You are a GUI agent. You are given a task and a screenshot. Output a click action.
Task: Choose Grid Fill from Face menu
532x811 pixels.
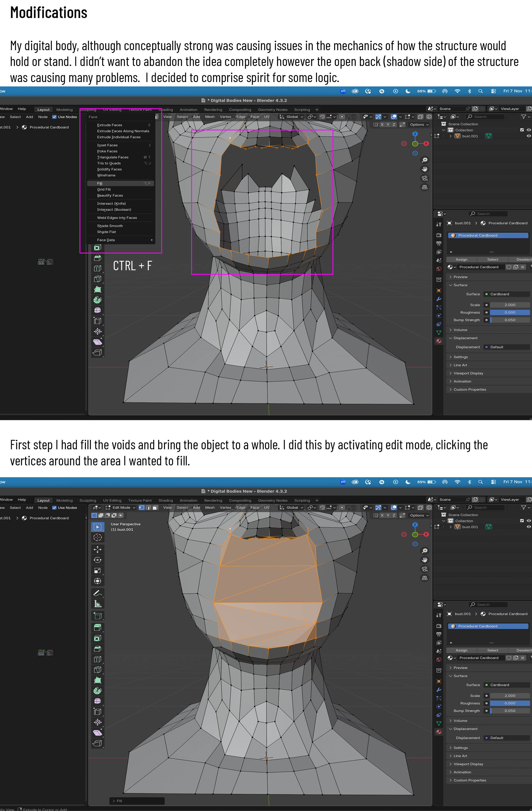click(104, 190)
